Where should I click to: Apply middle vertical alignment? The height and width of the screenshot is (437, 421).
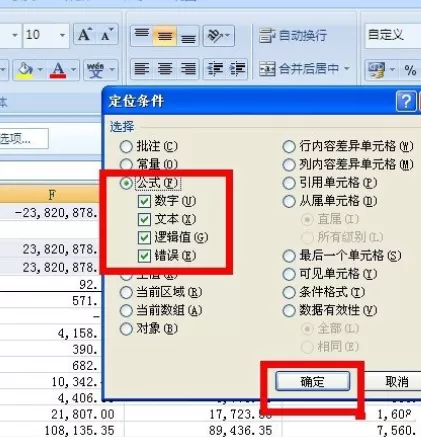pos(164,36)
